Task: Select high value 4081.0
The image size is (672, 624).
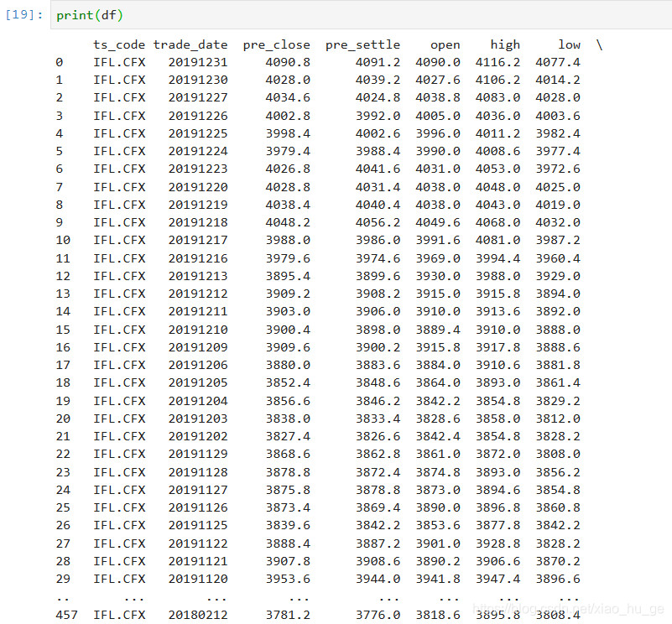Action: click(497, 240)
